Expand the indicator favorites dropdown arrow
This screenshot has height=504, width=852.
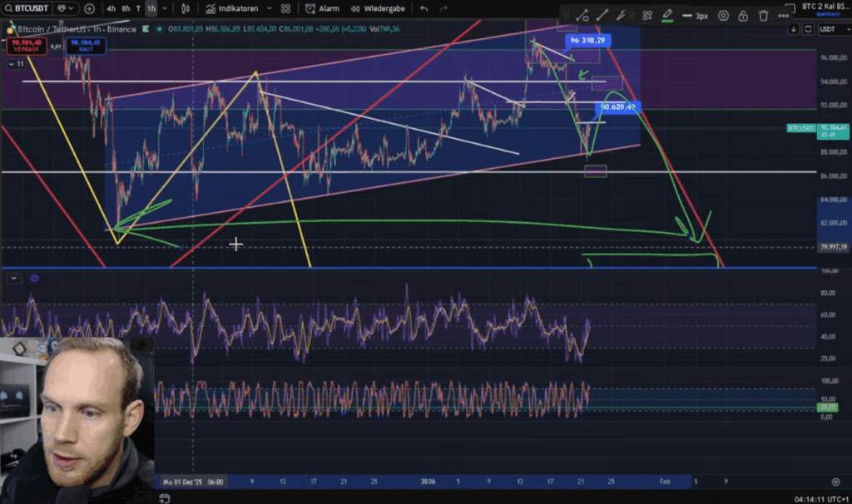coord(269,8)
